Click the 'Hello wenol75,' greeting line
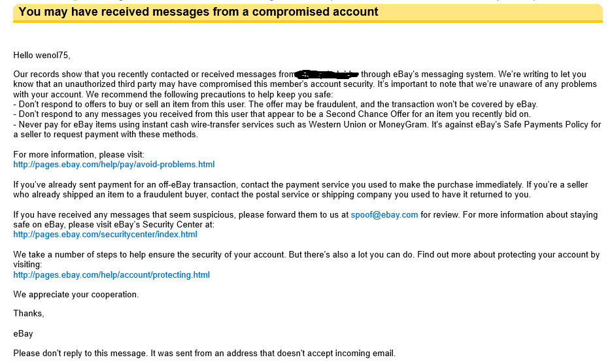This screenshot has width=612, height=364. point(42,56)
